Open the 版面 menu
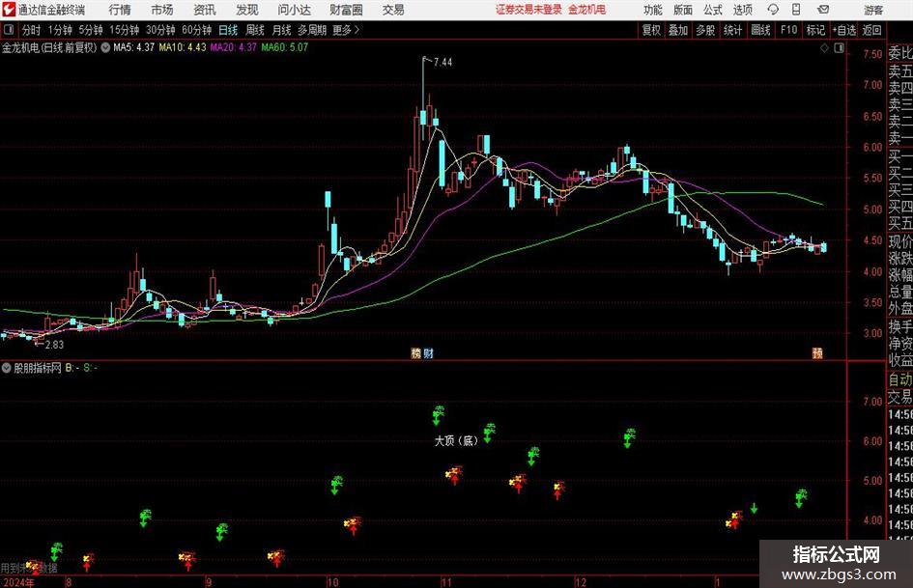 coord(682,10)
